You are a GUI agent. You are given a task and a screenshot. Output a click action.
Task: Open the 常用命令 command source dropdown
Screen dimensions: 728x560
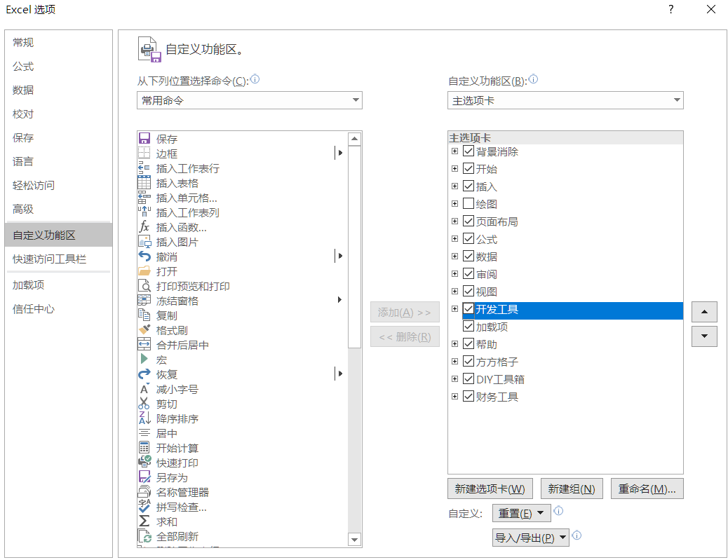(249, 100)
